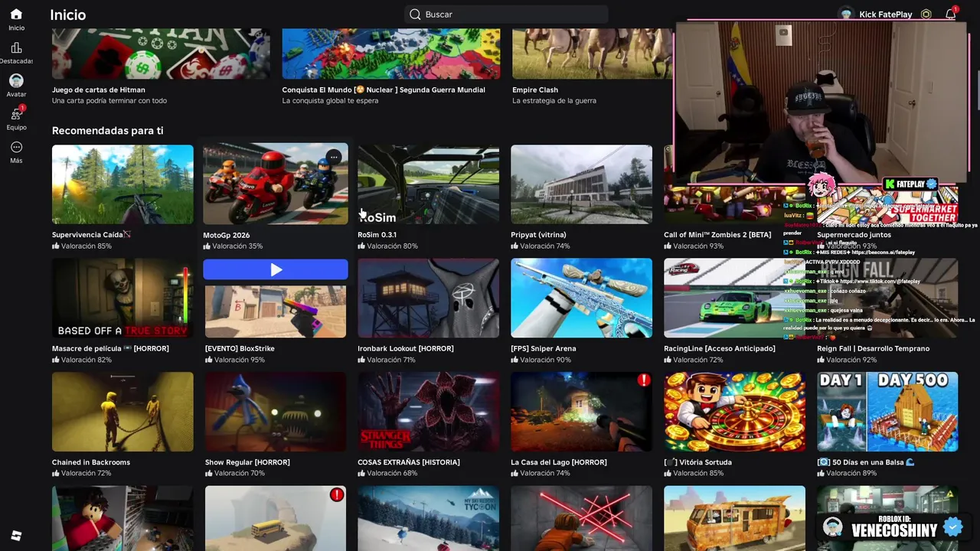Open Ironbark Lookout [HORROR] thumbnail
980x551 pixels.
428,298
